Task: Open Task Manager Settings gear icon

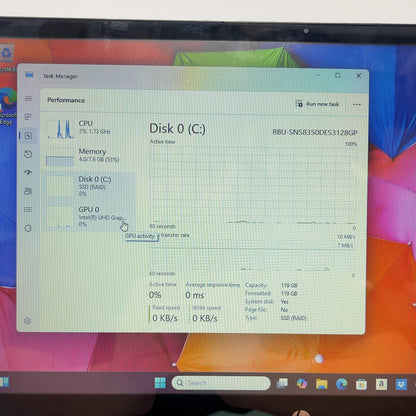Action: (x=28, y=321)
